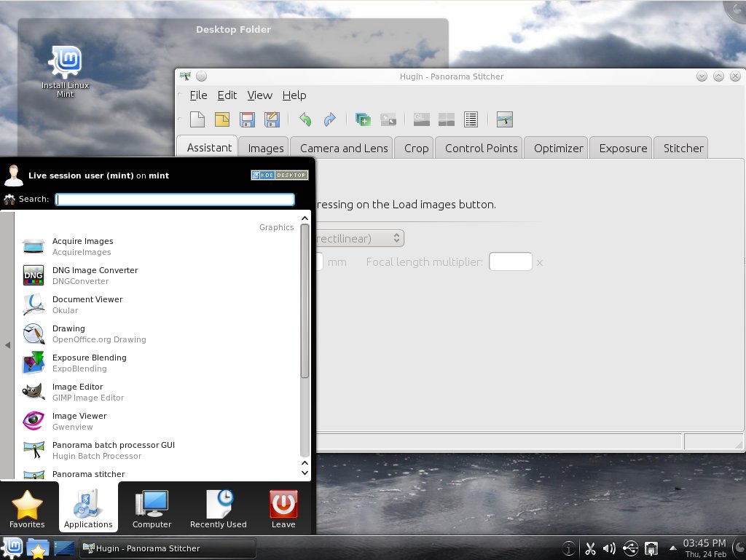746x560 pixels.
Task: Click the volume speaker tray icon
Action: tap(609, 548)
